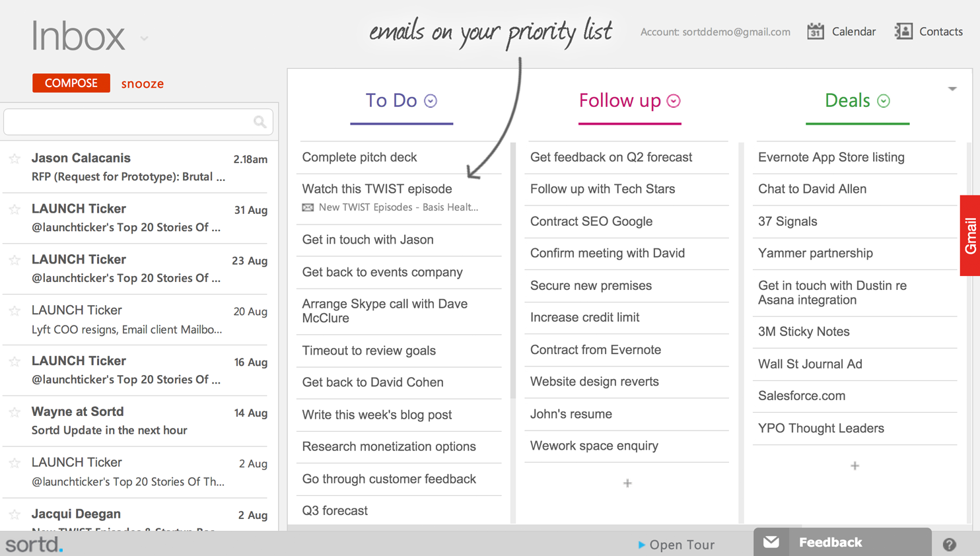Expand the Inbox dropdown chevron

click(x=144, y=38)
